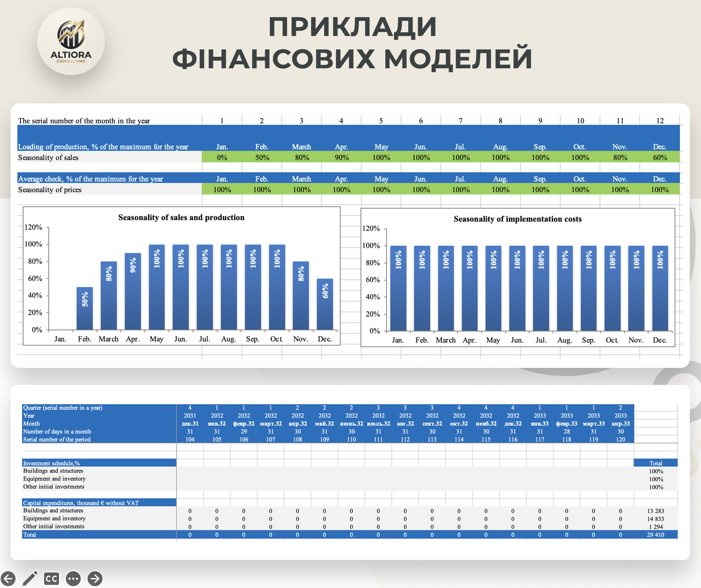Click the 'дек.31' month column header

[190, 423]
